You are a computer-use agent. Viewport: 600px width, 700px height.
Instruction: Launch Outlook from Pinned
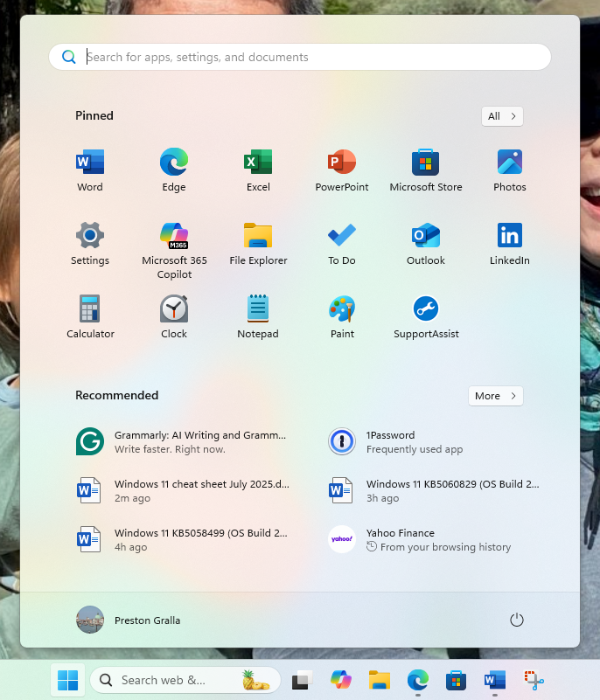426,244
